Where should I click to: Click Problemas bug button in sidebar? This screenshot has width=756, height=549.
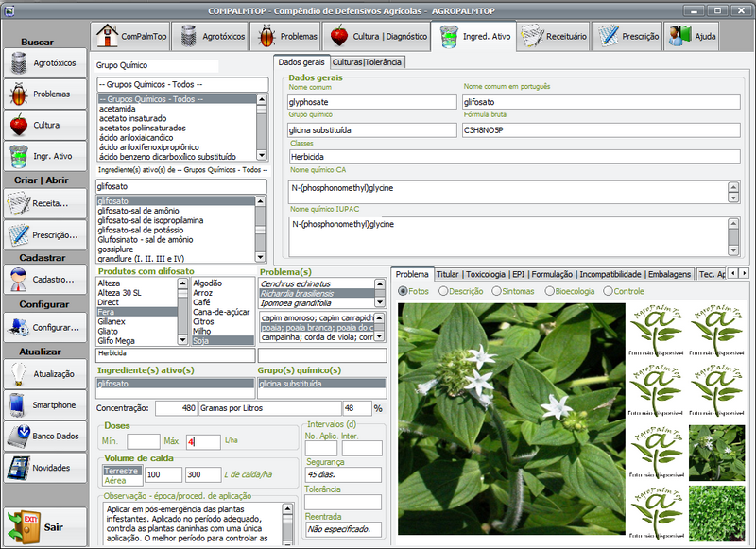pos(44,94)
